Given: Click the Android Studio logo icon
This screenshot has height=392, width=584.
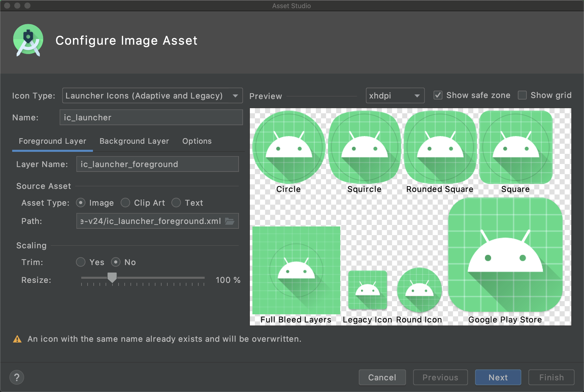Looking at the screenshot, I should (28, 40).
